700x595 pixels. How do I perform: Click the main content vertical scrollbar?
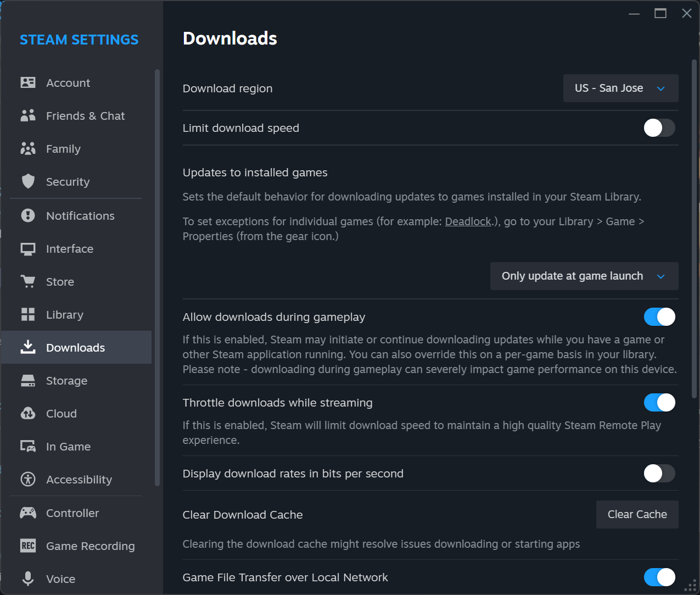coord(695,228)
